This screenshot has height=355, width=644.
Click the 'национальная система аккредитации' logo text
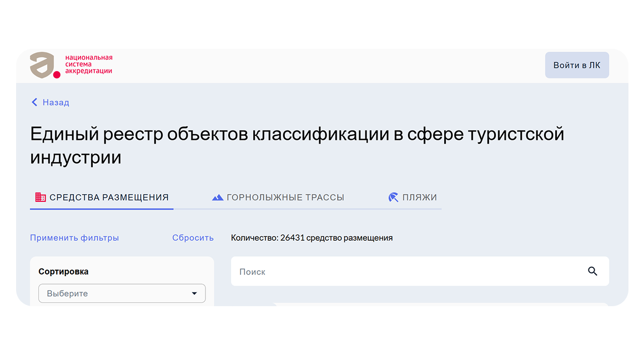point(88,64)
